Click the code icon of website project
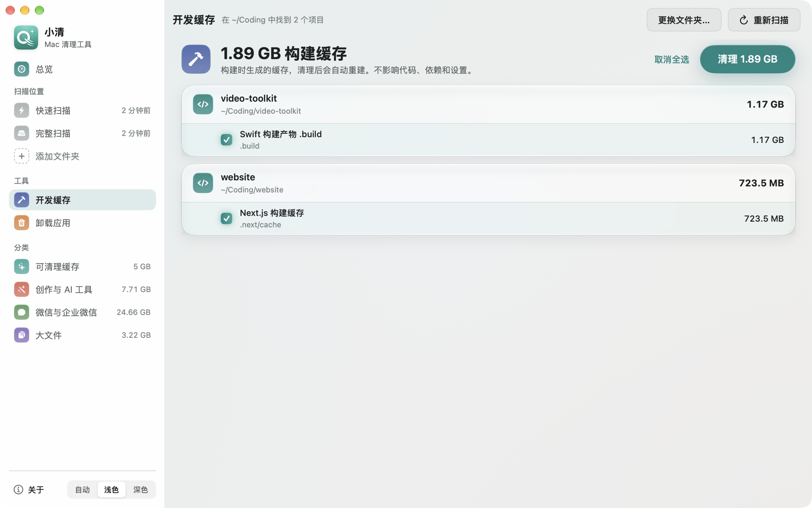Screen dimensions: 812x508 click(x=203, y=183)
